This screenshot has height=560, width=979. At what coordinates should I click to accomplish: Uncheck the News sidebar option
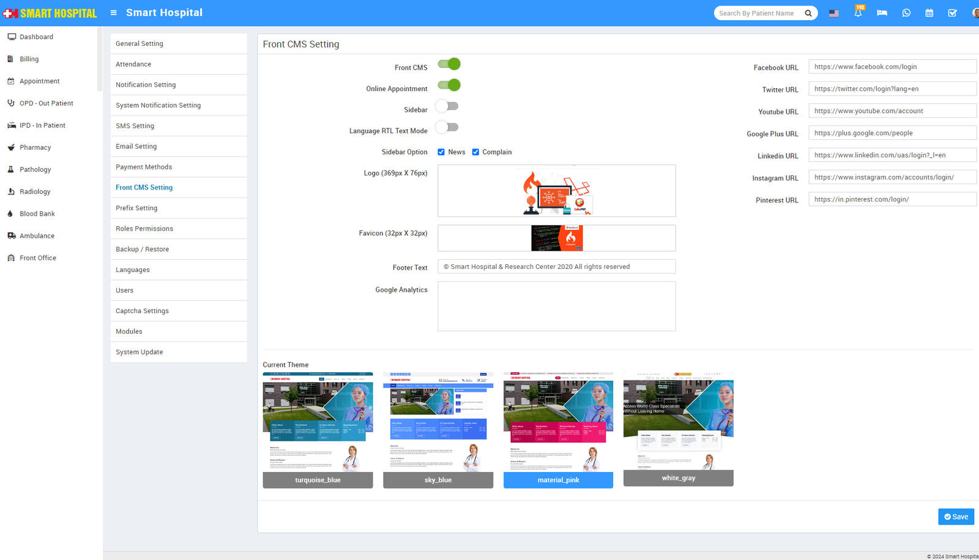[x=441, y=152]
